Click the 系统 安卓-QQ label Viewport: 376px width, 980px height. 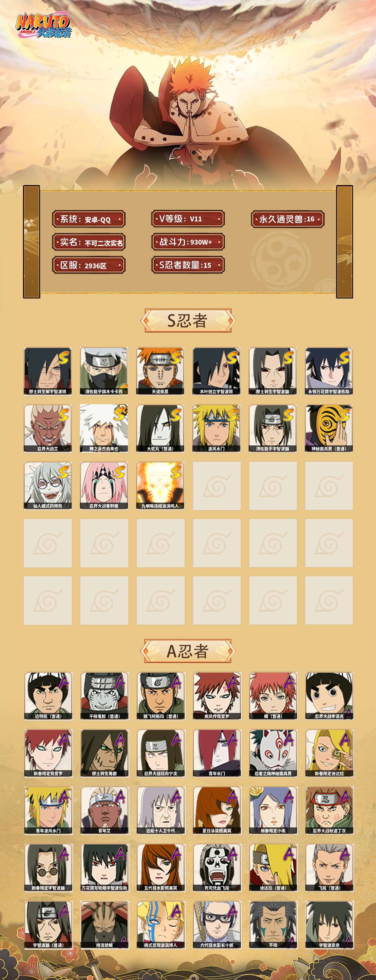coord(89,219)
